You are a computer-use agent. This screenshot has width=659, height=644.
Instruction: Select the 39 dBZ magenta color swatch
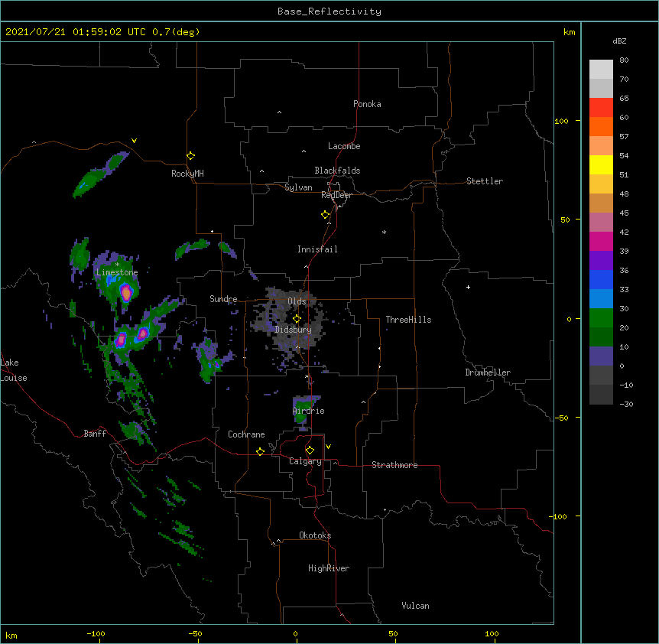click(601, 241)
